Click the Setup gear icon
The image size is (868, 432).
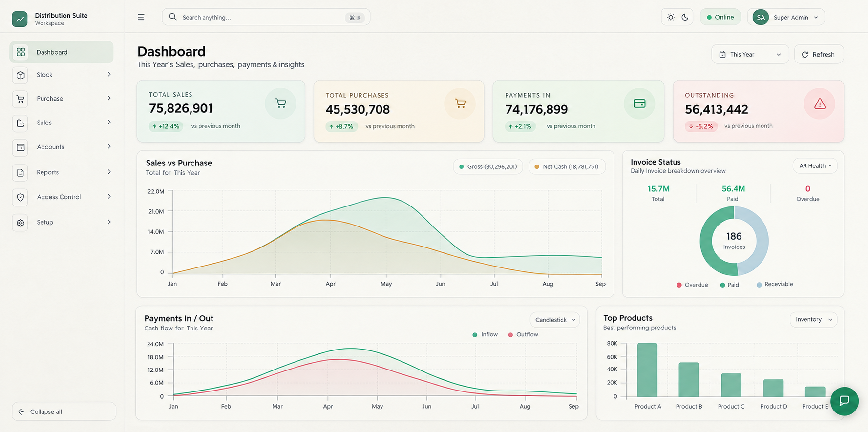tap(21, 223)
